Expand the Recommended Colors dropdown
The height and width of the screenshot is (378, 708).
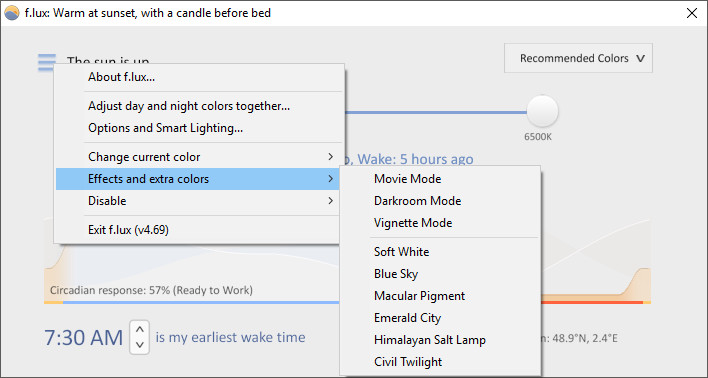pos(578,58)
